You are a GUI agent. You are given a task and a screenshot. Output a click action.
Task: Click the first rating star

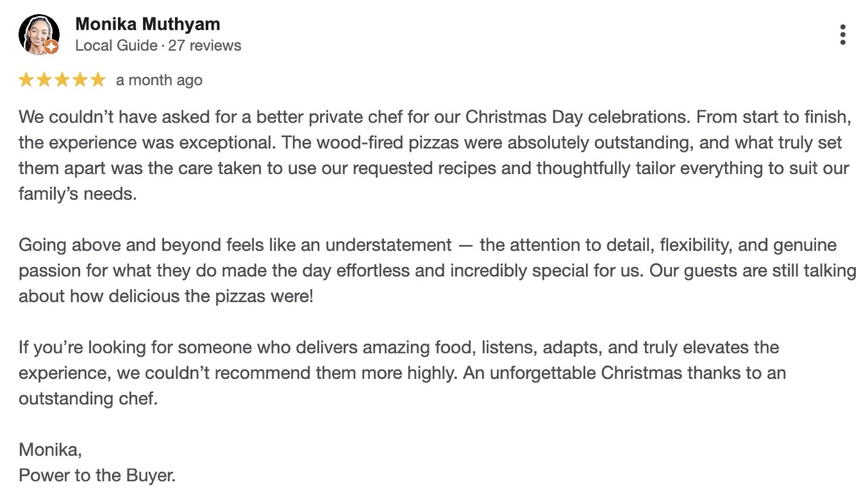[x=26, y=80]
